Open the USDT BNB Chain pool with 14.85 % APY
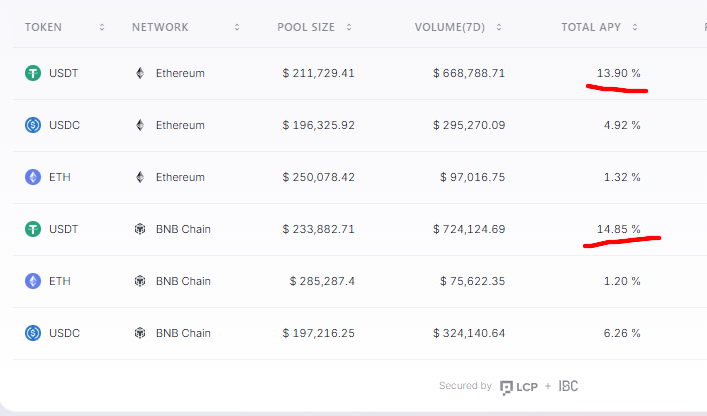This screenshot has height=416, width=707. 360,229
